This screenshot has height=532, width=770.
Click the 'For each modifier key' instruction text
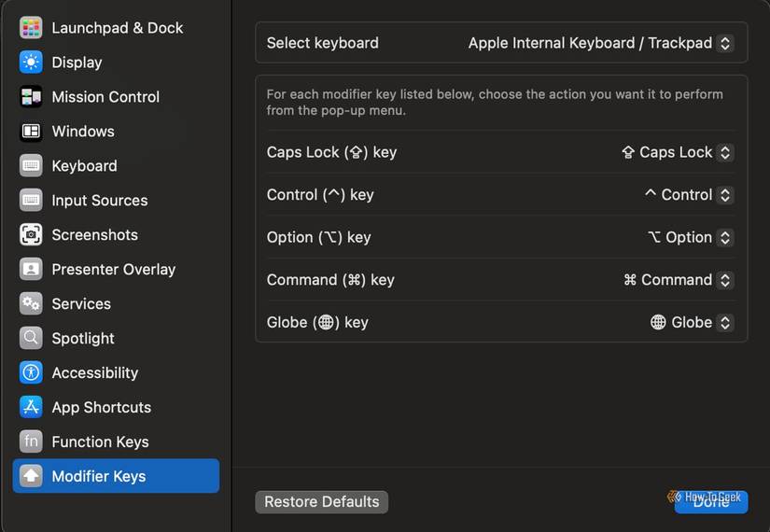[495, 102]
